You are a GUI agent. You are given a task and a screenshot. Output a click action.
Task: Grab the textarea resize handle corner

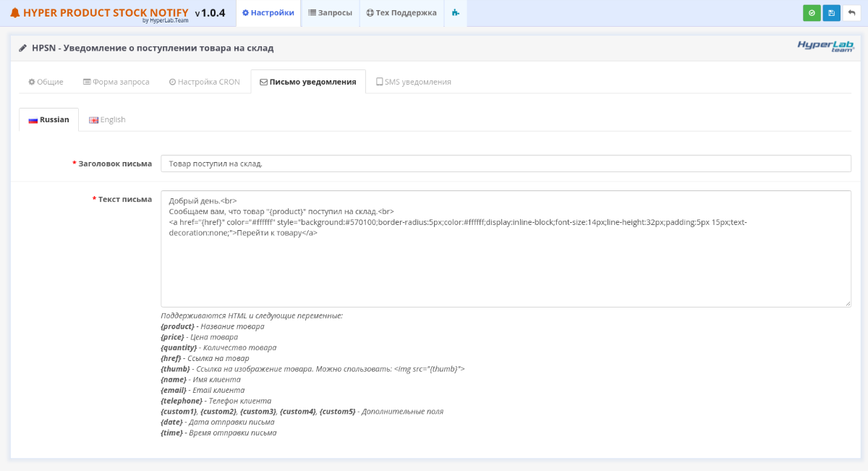pyautogui.click(x=847, y=303)
